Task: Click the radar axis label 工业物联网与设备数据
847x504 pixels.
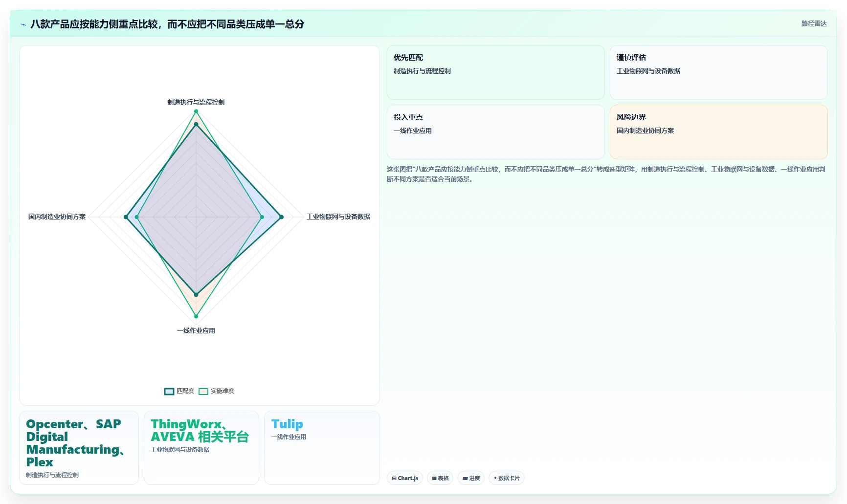Action: pyautogui.click(x=338, y=217)
